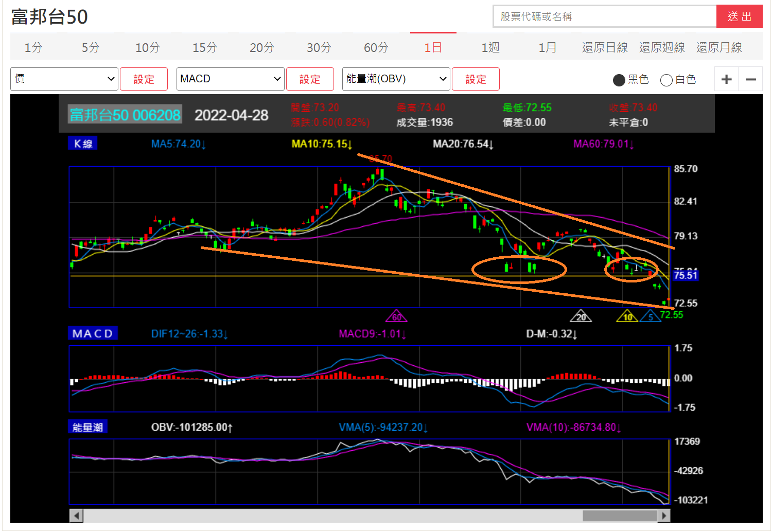
Task: Switch to the 10分 timeframe tab
Action: [x=148, y=47]
